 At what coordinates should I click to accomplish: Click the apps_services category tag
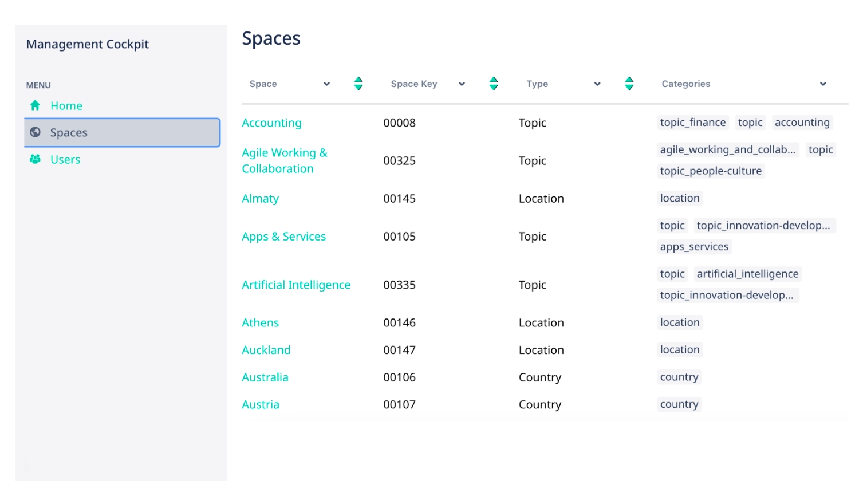coord(694,247)
